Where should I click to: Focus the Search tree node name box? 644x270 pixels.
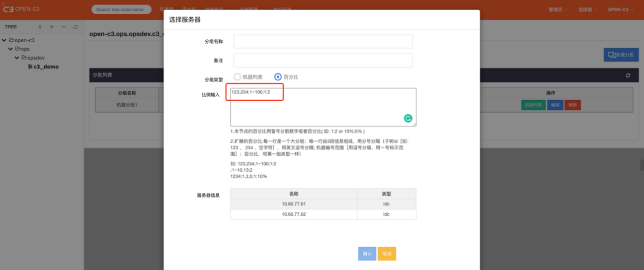[x=121, y=10]
